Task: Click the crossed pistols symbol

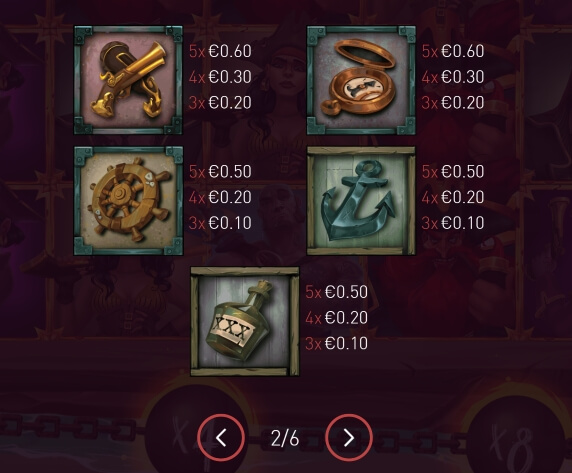Action: [128, 80]
